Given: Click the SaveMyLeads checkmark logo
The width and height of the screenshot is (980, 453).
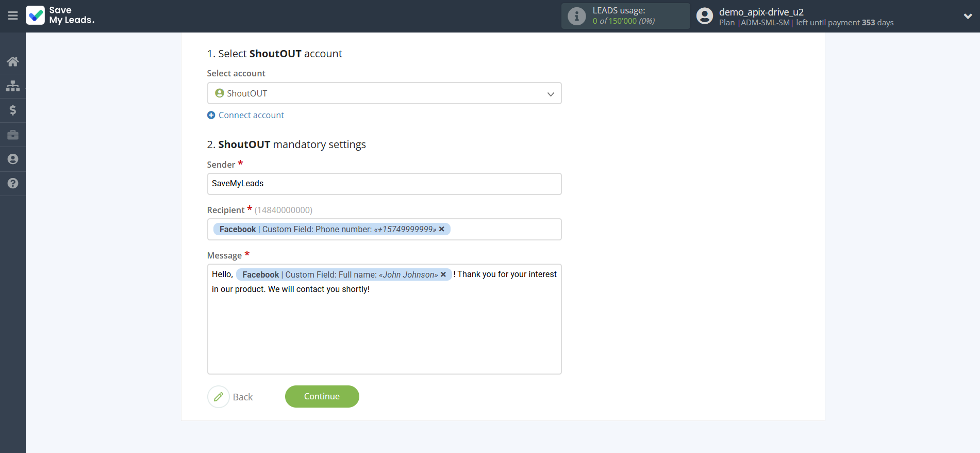Looking at the screenshot, I should click(x=36, y=15).
